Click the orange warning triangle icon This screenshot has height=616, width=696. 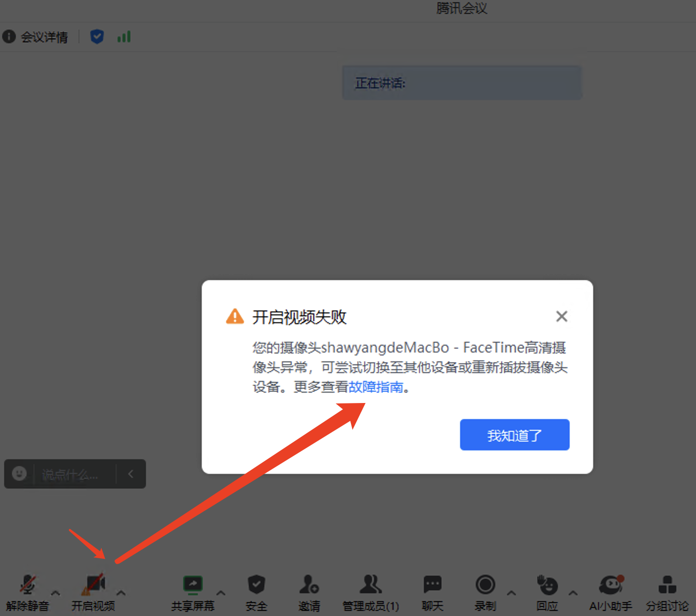(235, 316)
